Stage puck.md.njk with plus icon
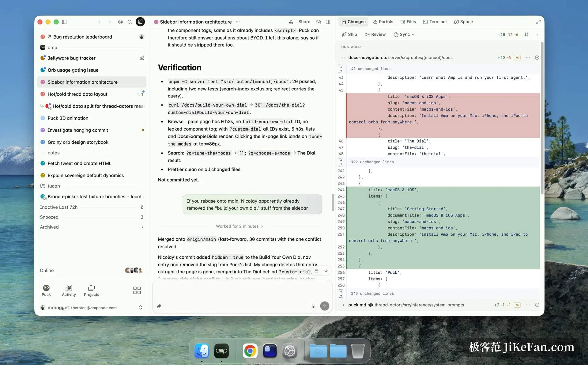Image resolution: width=588 pixels, height=365 pixels. [x=537, y=305]
